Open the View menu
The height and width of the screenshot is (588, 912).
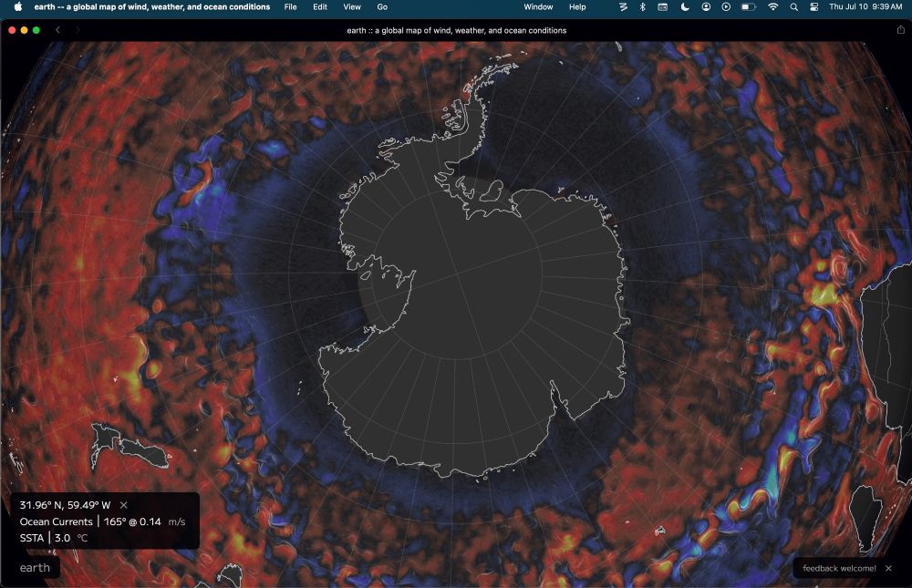click(x=351, y=7)
